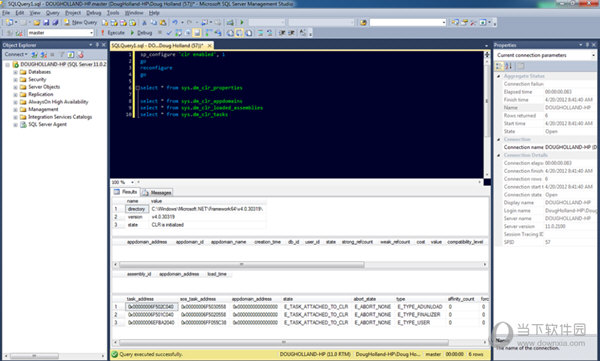
Task: Collapse the DOUGHOLLAND-HP server node
Action: pyautogui.click(x=7, y=65)
